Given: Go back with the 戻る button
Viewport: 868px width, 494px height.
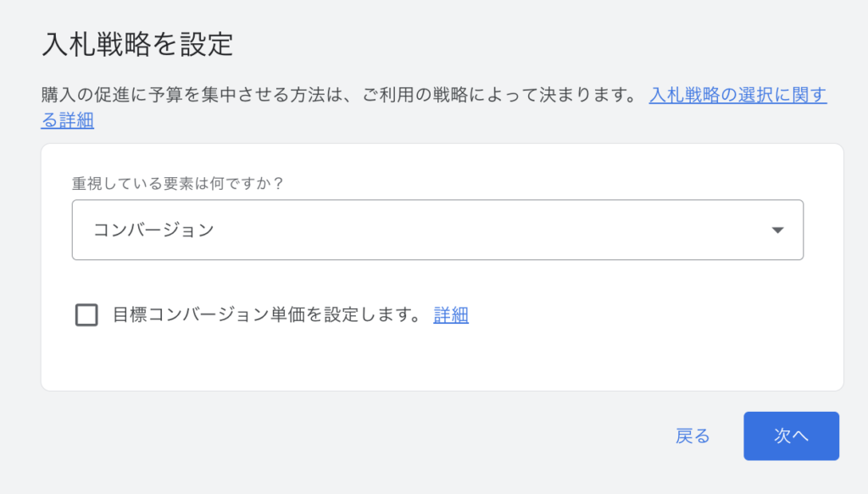Looking at the screenshot, I should pos(693,436).
